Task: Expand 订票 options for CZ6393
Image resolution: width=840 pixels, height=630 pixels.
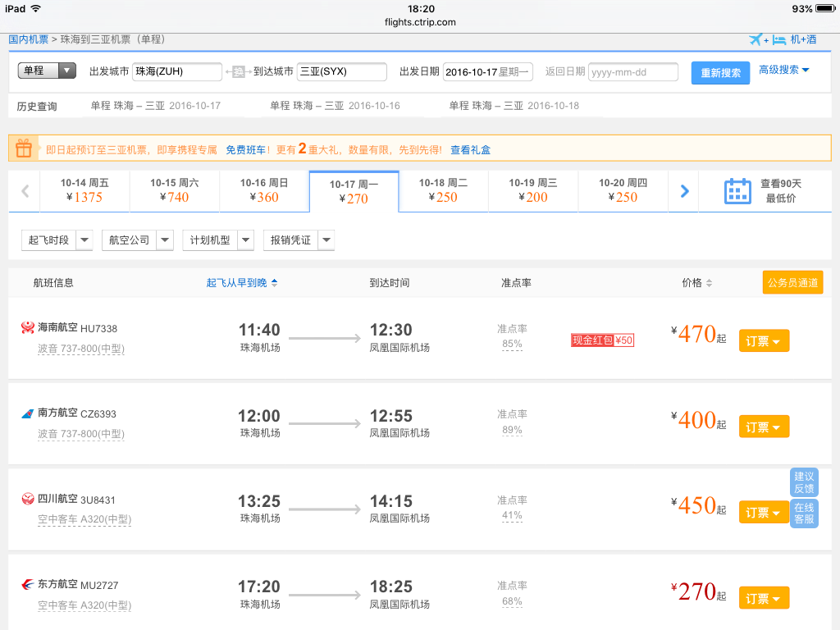Action: (x=764, y=427)
